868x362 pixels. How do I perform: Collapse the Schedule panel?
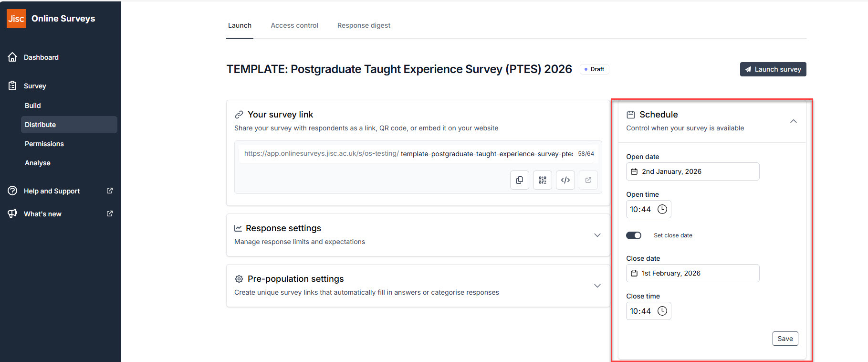[x=793, y=121]
